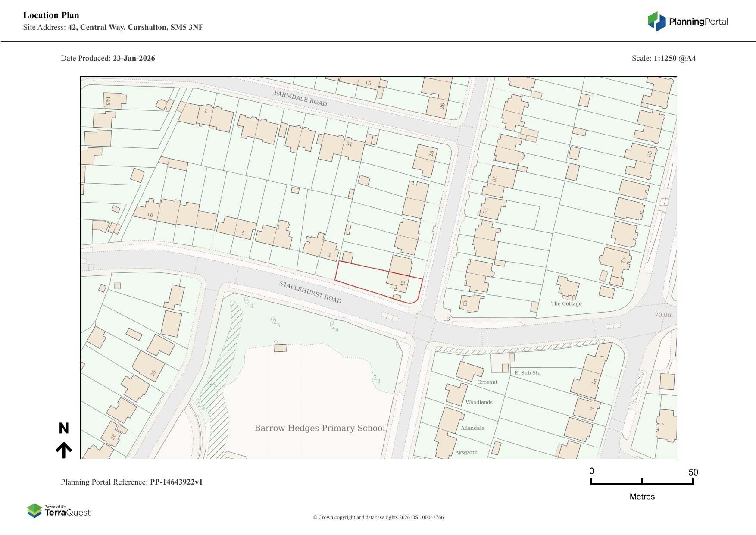
Task: Click the north arrow symbol
Action: pyautogui.click(x=64, y=450)
